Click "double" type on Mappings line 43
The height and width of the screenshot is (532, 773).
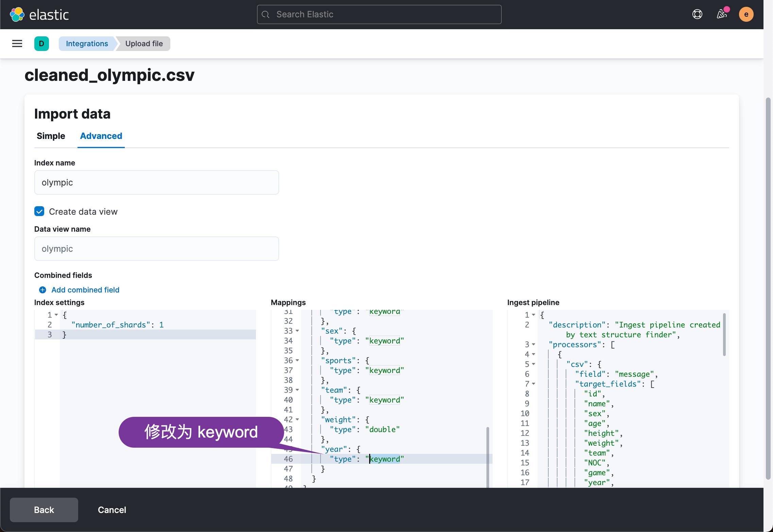click(382, 429)
